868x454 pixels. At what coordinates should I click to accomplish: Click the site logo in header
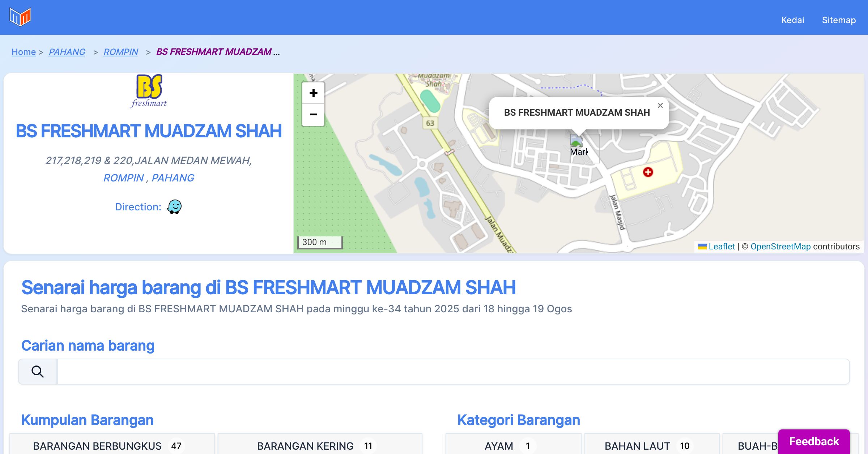[x=20, y=17]
